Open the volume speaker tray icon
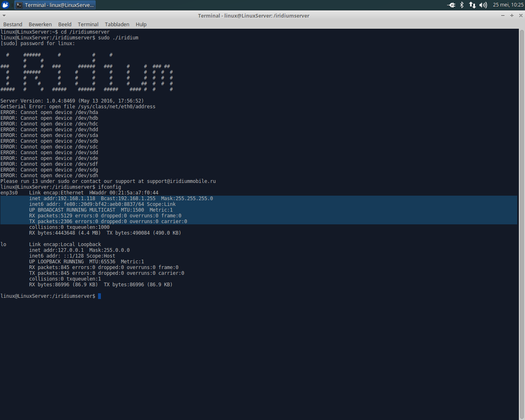This screenshot has height=420, width=525. coord(483,5)
